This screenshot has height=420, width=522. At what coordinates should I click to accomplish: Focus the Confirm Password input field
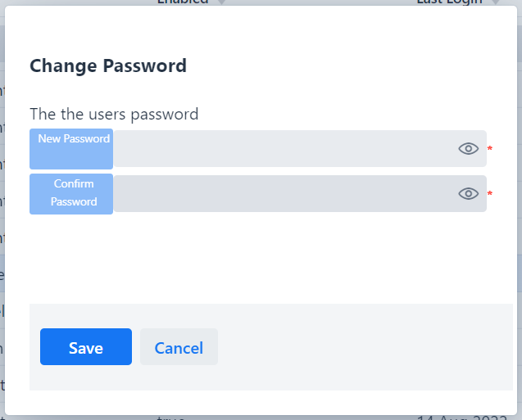(x=283, y=193)
